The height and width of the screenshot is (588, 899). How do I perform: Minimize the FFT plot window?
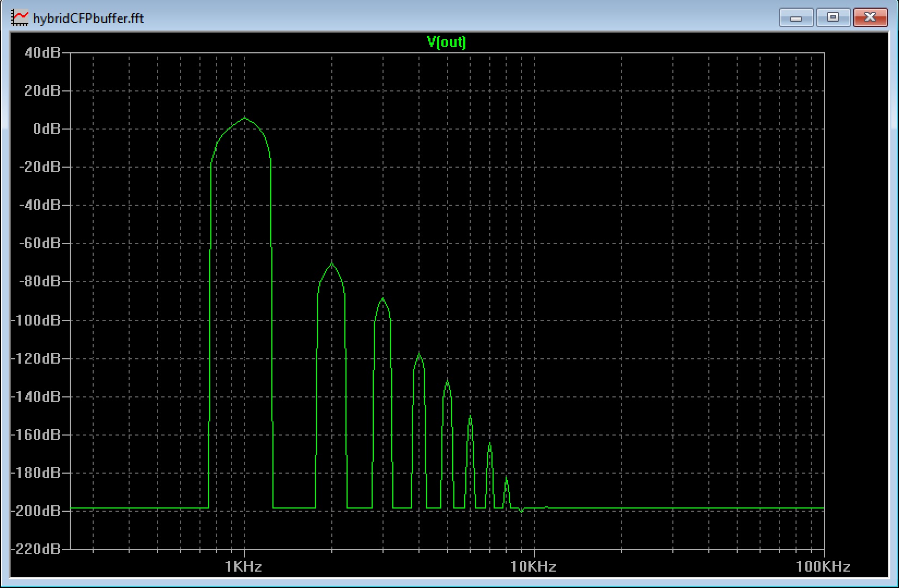point(796,18)
